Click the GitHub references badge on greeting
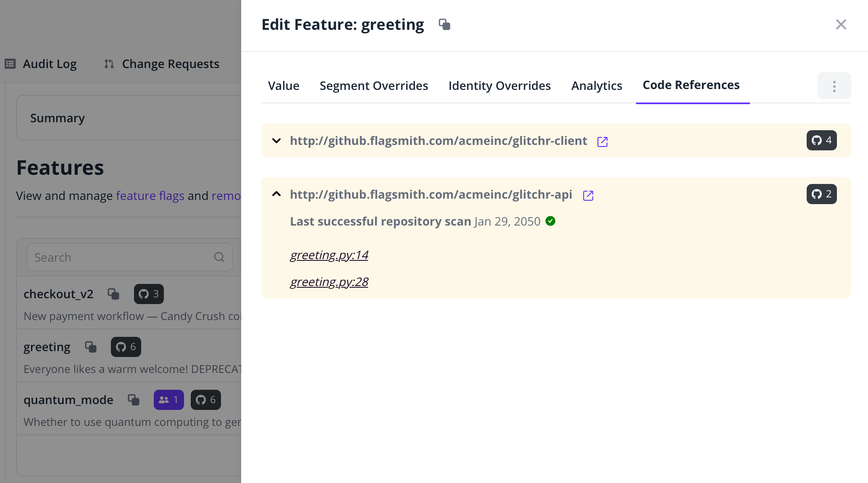Screen dimensions: 868x483 pyautogui.click(x=125, y=347)
